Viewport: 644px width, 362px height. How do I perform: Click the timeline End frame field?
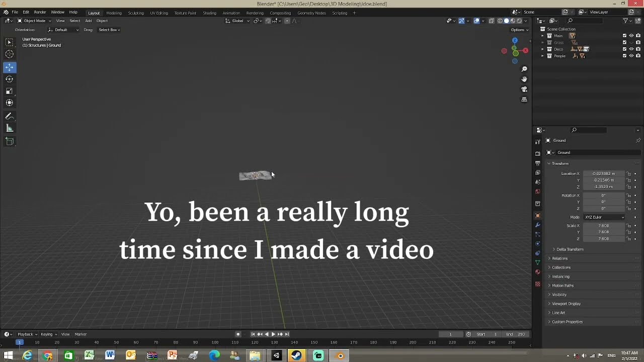(x=516, y=334)
